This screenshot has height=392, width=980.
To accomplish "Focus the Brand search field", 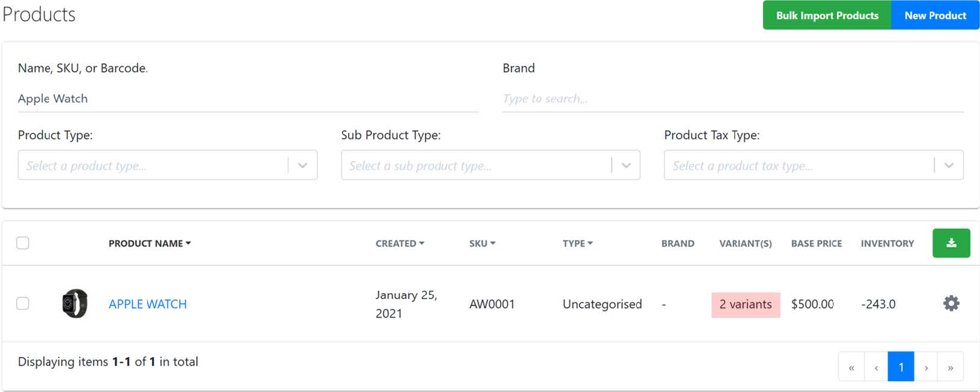I will [733, 99].
